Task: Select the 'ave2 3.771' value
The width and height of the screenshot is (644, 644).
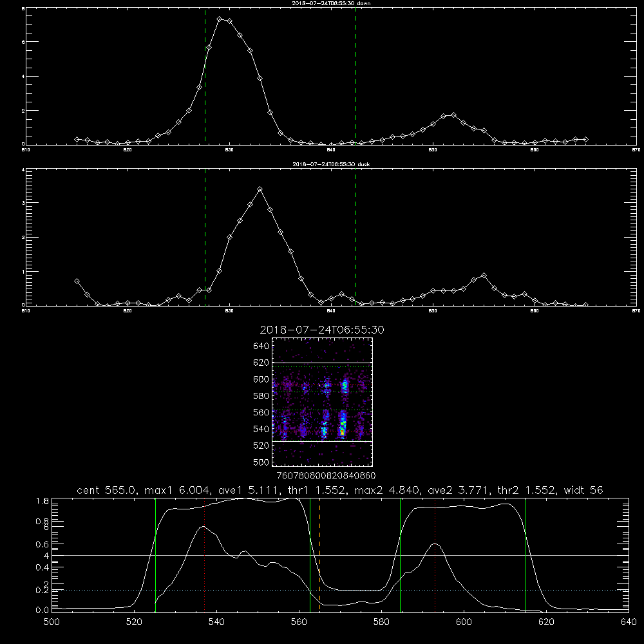Action: click(457, 490)
